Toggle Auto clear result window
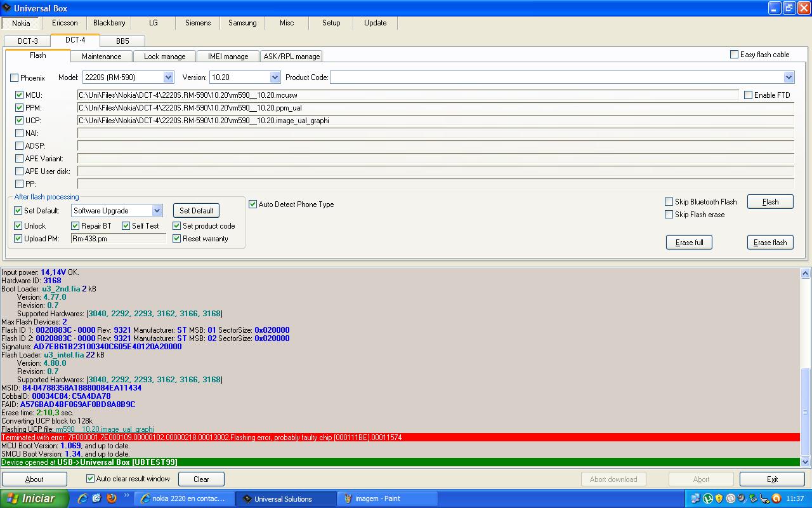 [90, 479]
